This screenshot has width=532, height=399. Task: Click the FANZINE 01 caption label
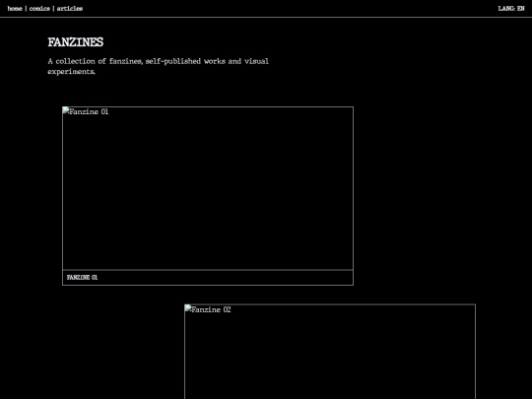click(82, 278)
